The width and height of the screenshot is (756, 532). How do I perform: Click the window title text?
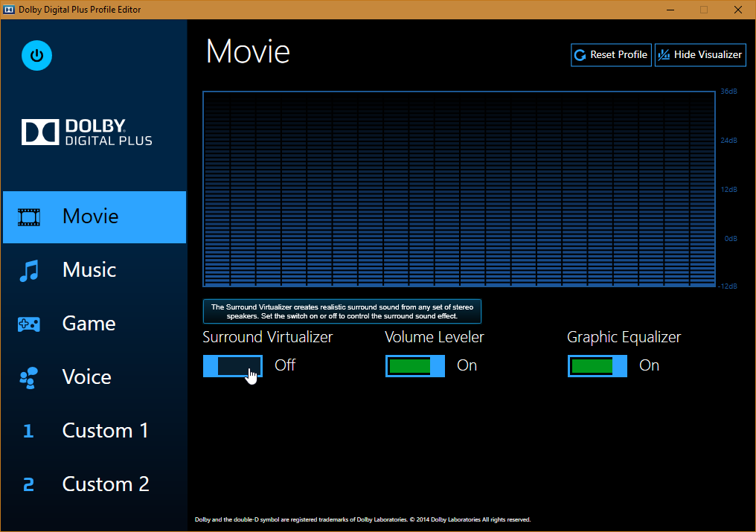(80, 10)
